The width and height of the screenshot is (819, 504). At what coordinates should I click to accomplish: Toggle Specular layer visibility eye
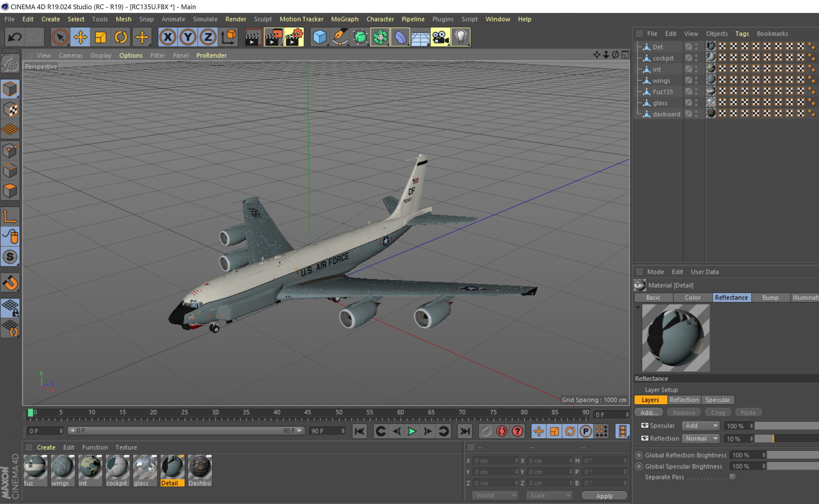[x=645, y=425]
